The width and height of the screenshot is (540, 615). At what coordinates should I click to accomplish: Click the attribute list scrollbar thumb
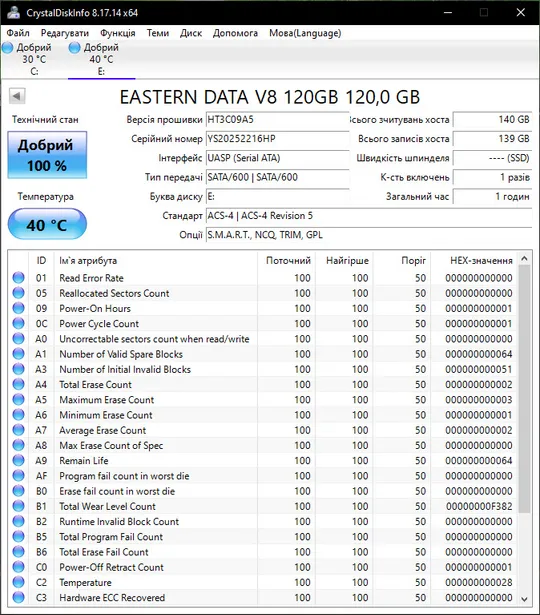click(524, 389)
